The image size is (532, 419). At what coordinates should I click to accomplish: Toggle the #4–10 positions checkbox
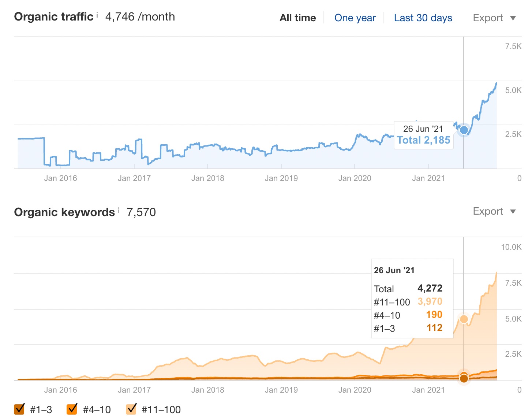[x=72, y=409]
